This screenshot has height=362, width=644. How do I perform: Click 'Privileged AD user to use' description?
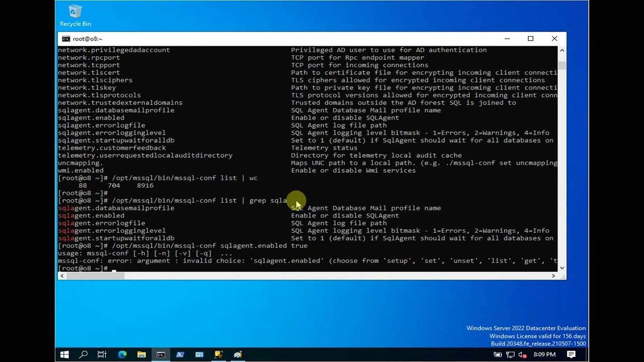(x=389, y=50)
